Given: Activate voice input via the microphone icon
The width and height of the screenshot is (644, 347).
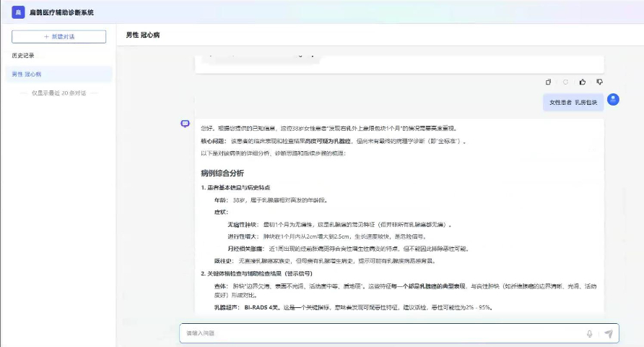Looking at the screenshot, I should (x=589, y=334).
